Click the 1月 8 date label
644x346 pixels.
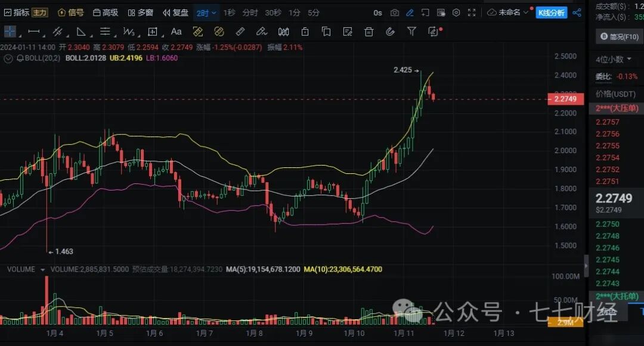(254, 333)
